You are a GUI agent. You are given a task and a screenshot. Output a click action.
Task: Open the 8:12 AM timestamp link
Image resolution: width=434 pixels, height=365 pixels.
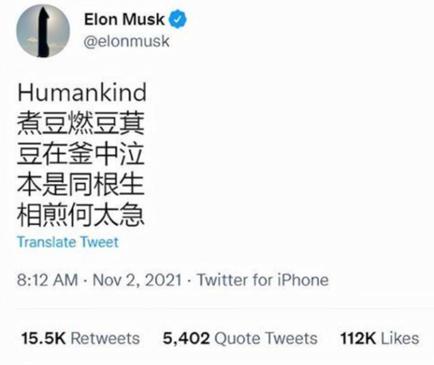tap(47, 280)
